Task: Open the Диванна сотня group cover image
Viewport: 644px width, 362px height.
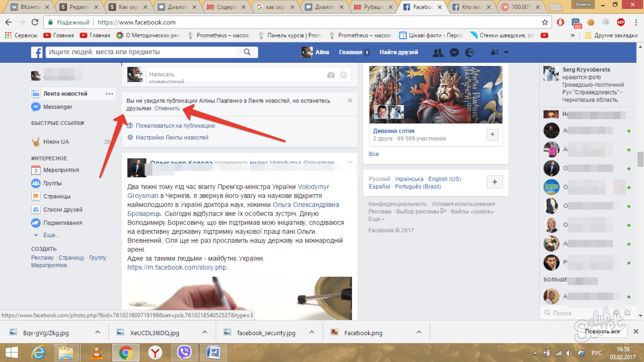Action: click(436, 94)
